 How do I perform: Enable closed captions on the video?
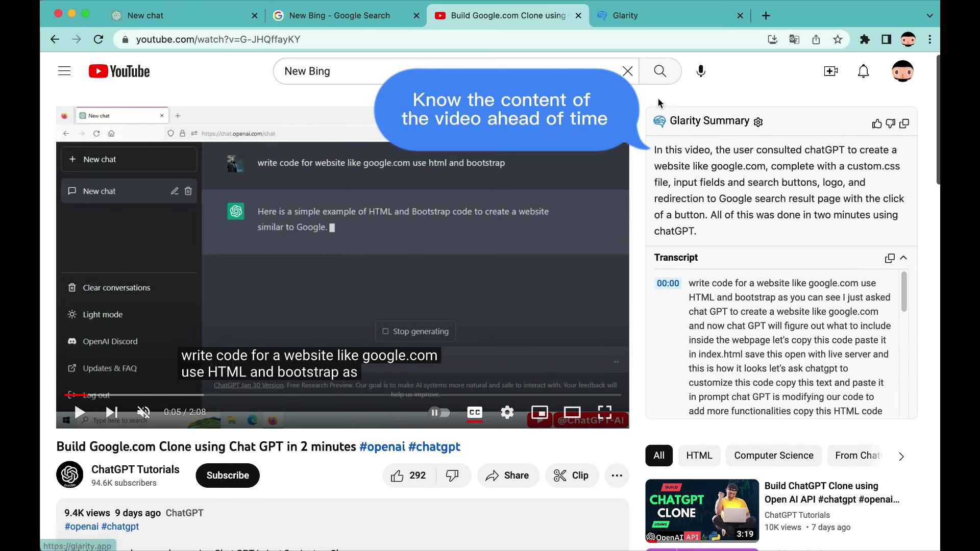[x=474, y=412]
